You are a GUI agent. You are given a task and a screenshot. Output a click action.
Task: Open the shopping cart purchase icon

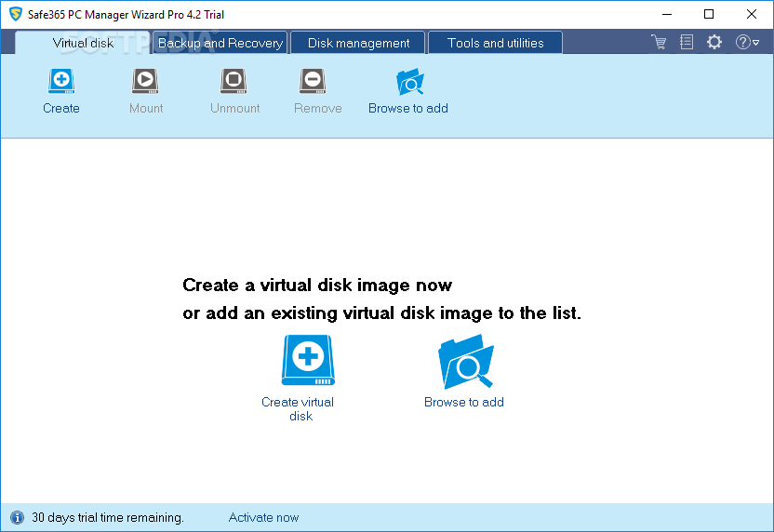(659, 42)
